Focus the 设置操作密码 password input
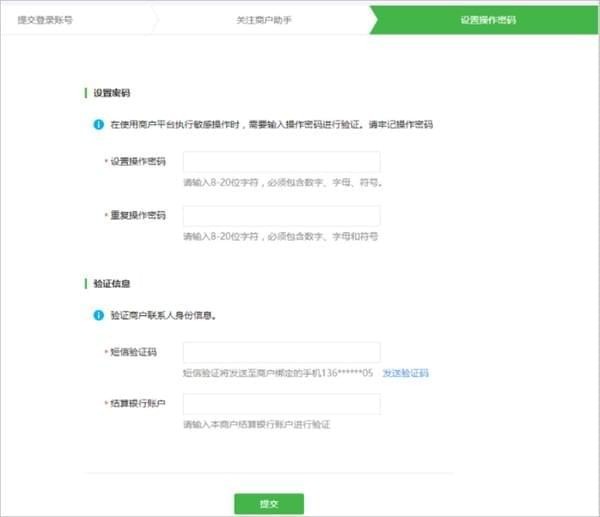600x517 pixels. click(281, 162)
